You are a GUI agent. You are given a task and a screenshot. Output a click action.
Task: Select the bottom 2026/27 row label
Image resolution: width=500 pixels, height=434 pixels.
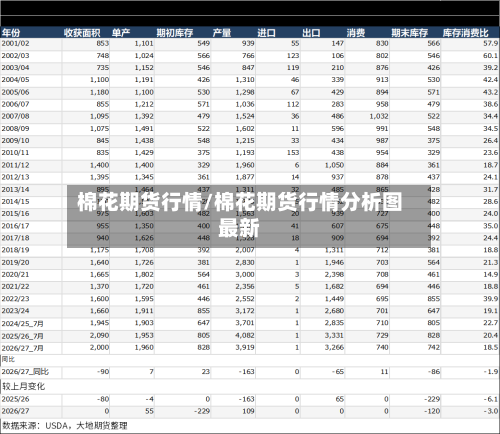click(15, 411)
